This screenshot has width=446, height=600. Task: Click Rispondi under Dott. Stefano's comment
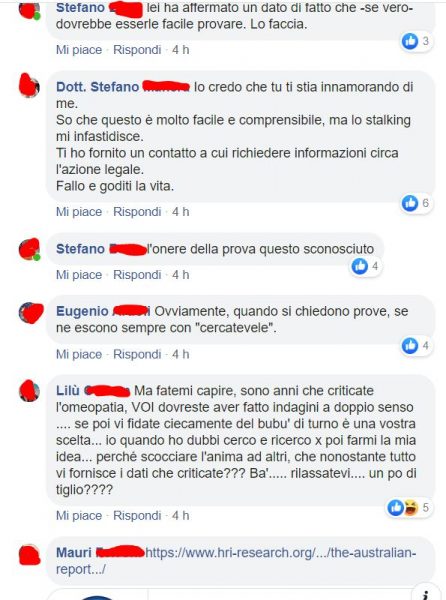[x=137, y=212]
